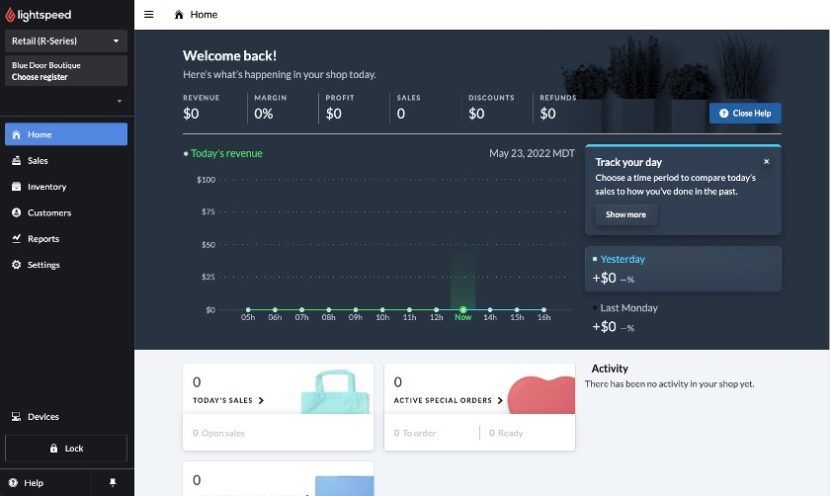
Task: Click the Now marker on revenue chart
Action: (463, 312)
